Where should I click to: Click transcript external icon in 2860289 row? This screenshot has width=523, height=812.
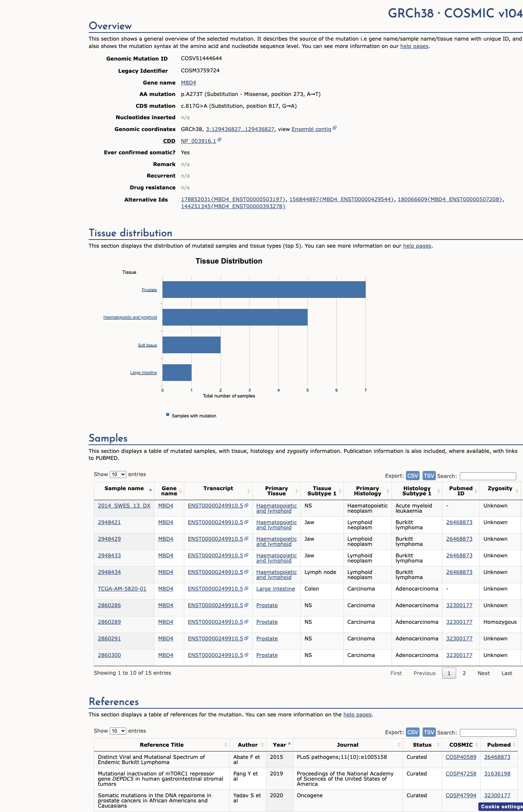point(246,622)
